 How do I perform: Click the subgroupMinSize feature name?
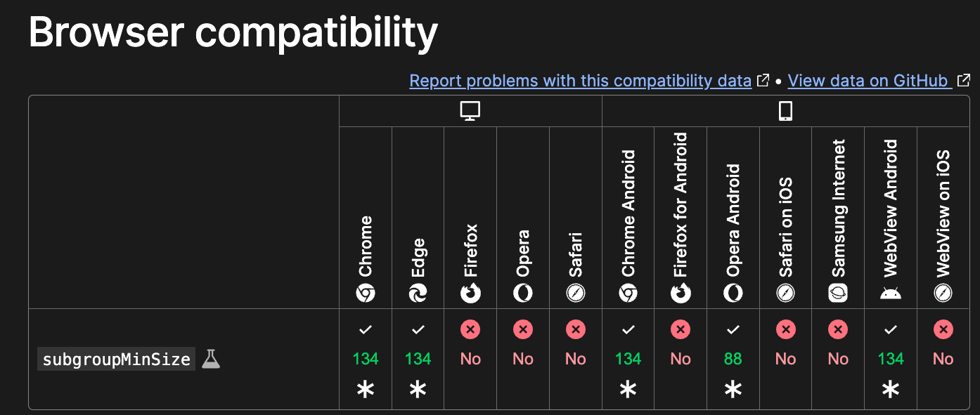point(116,360)
